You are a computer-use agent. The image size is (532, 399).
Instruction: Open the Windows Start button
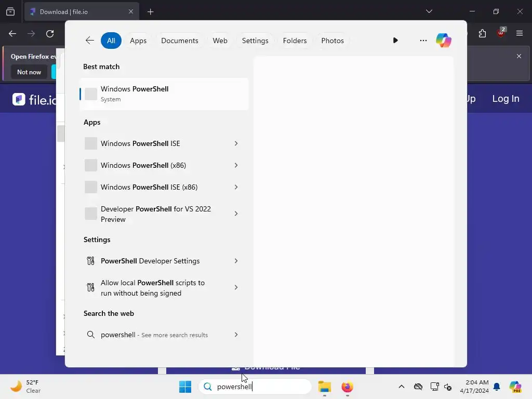pos(185,387)
